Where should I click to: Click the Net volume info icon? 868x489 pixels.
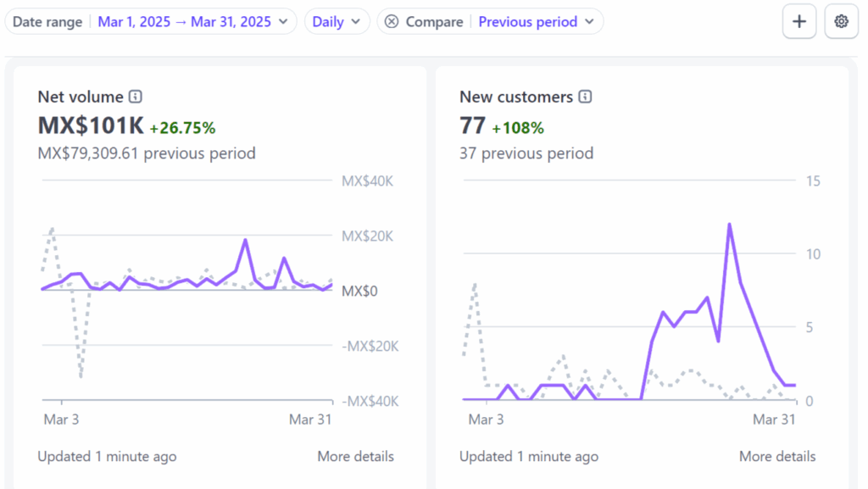[x=136, y=97]
